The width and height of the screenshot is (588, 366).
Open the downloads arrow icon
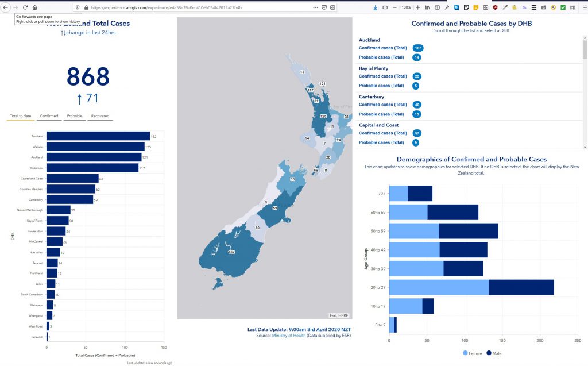(x=375, y=7)
